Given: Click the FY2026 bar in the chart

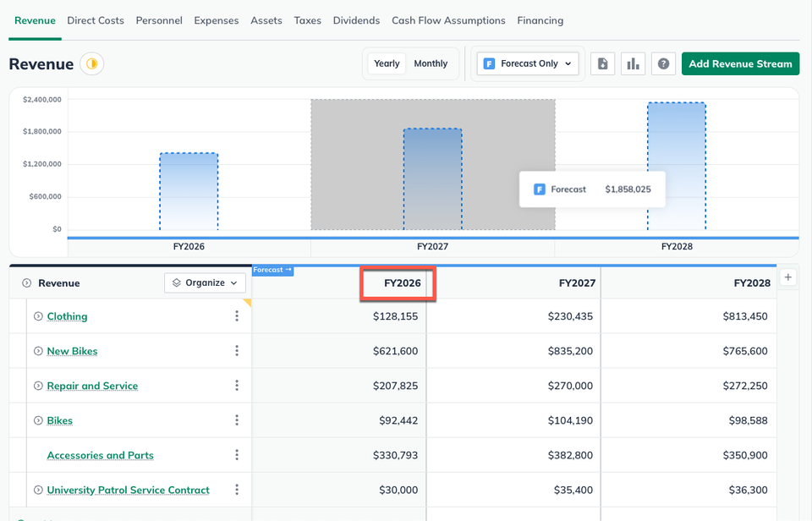Looking at the screenshot, I should [189, 192].
